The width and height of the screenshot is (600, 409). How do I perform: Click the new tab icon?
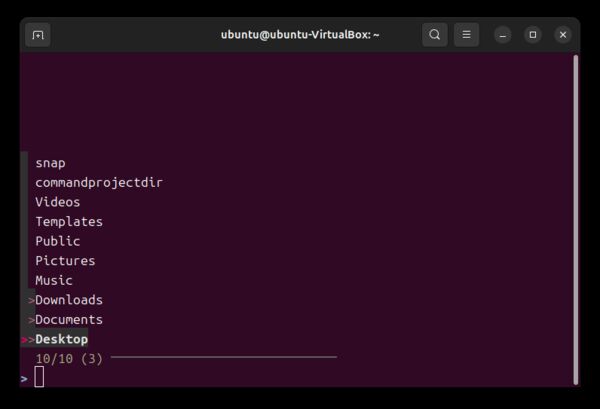click(x=38, y=35)
